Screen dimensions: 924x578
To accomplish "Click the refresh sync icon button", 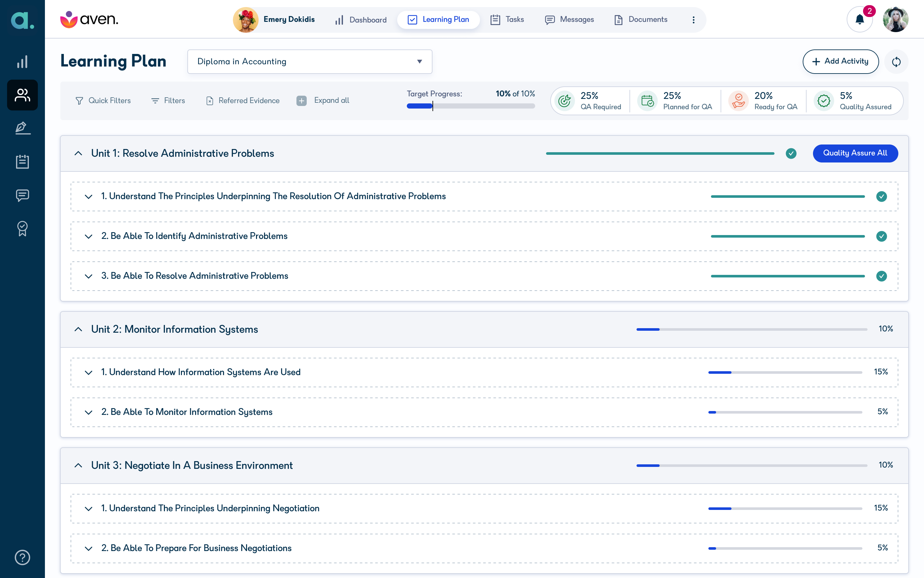I will (x=896, y=62).
